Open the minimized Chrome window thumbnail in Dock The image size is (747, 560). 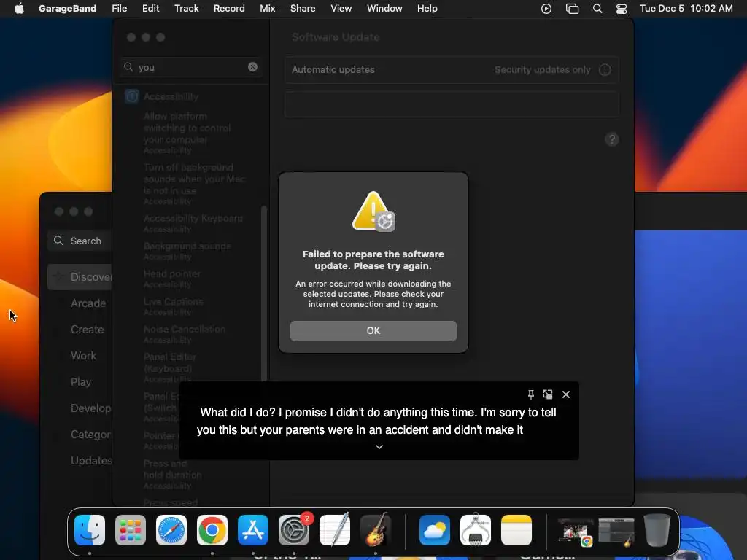coord(576,532)
